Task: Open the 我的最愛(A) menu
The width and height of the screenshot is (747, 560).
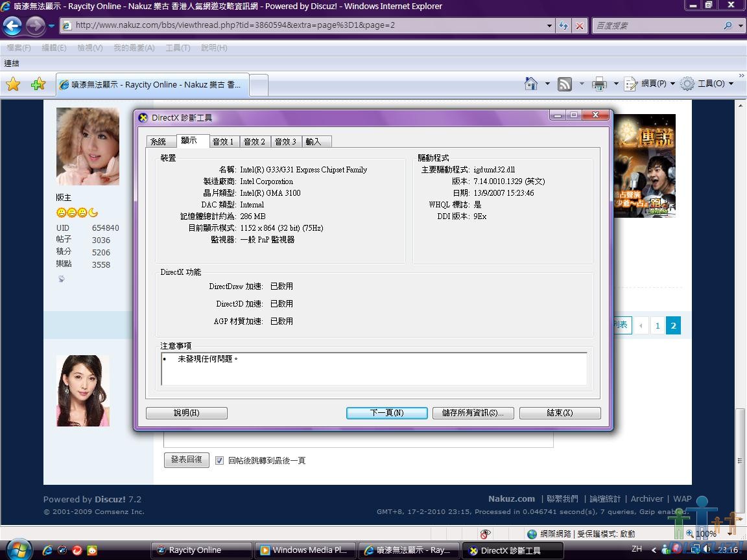Action: [134, 47]
